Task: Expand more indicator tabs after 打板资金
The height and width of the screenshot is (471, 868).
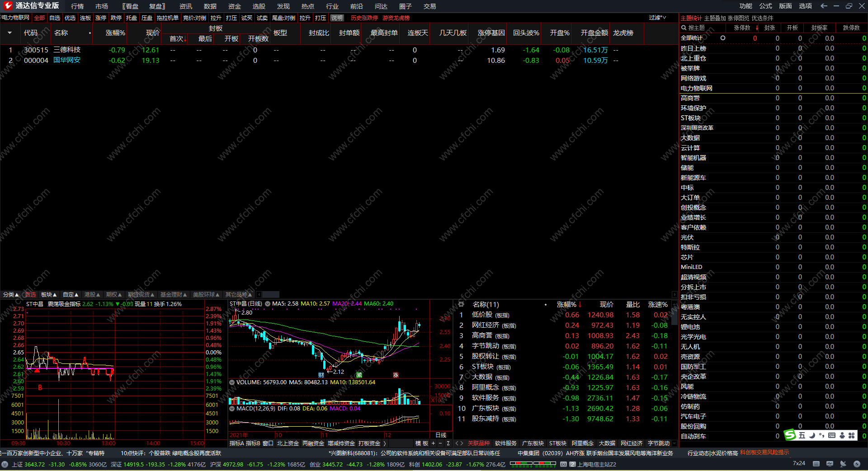Action: pyautogui.click(x=385, y=443)
